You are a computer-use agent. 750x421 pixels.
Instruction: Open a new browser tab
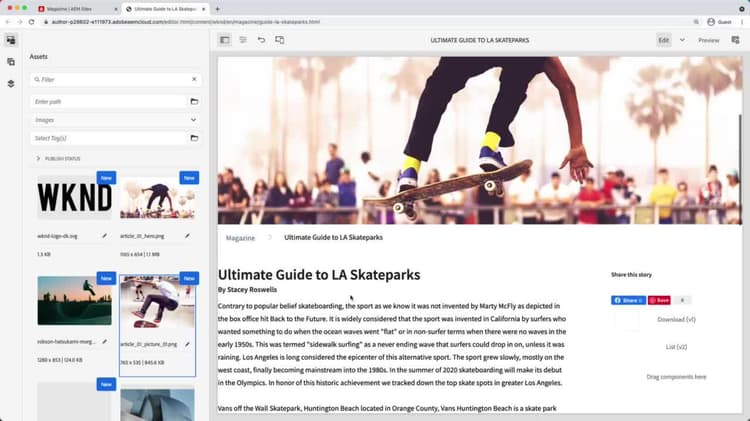(x=217, y=9)
